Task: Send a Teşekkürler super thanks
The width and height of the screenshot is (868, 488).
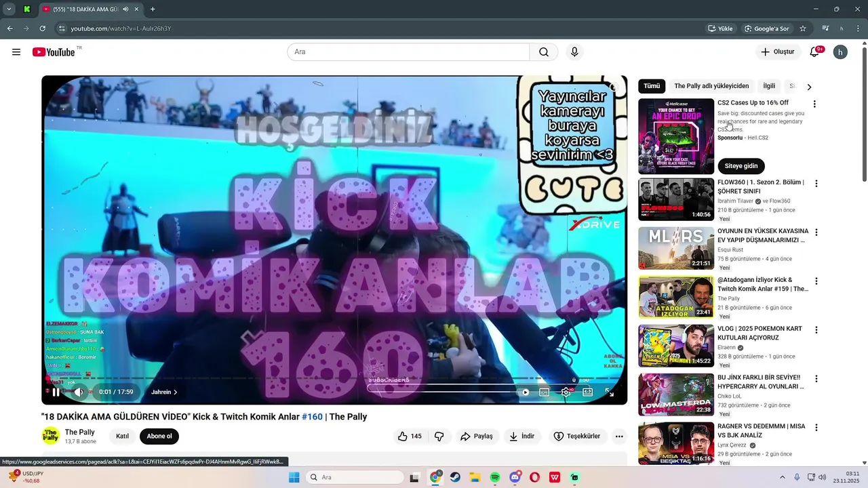Action: 576,436
